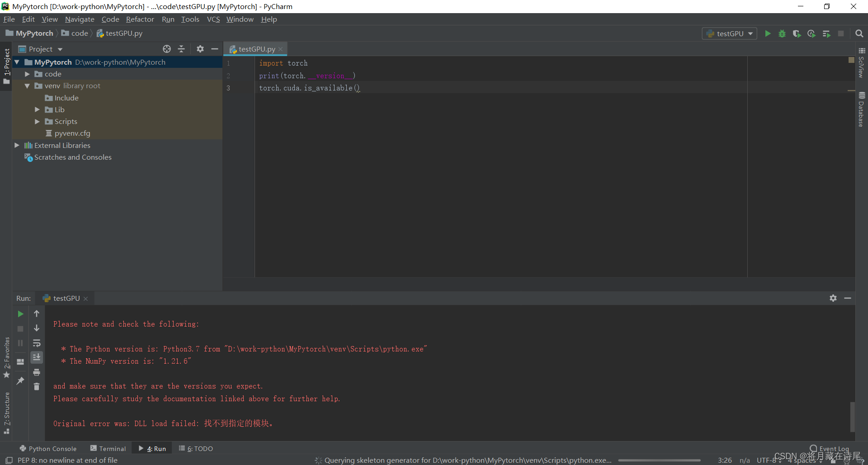Close the testGPU.py editor tab
The height and width of the screenshot is (465, 868).
[280, 49]
